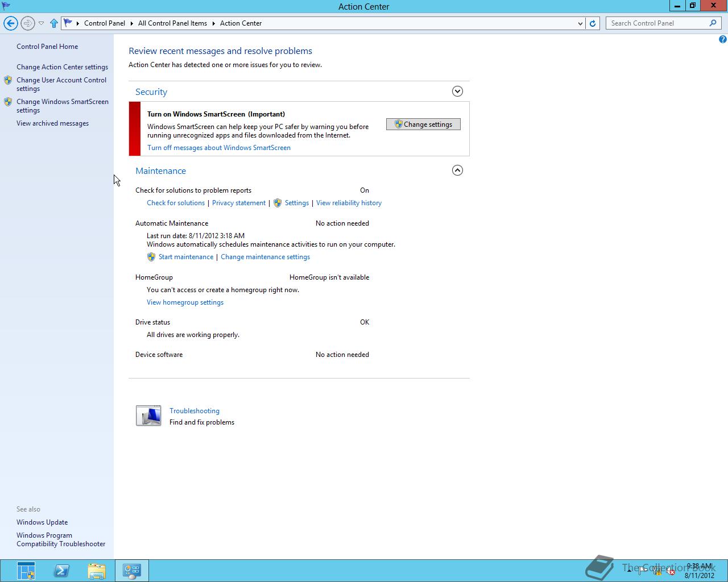Open Help with the question mark icon
The height and width of the screenshot is (582, 728).
click(x=722, y=39)
